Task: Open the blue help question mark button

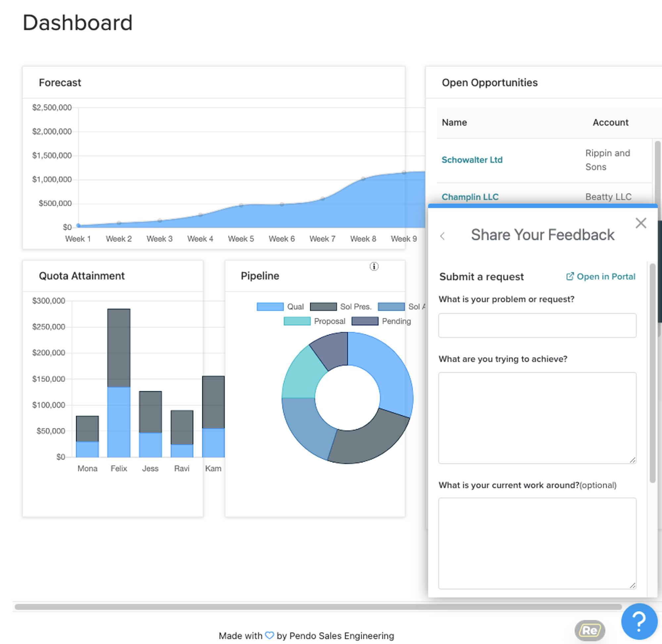Action: point(639,621)
